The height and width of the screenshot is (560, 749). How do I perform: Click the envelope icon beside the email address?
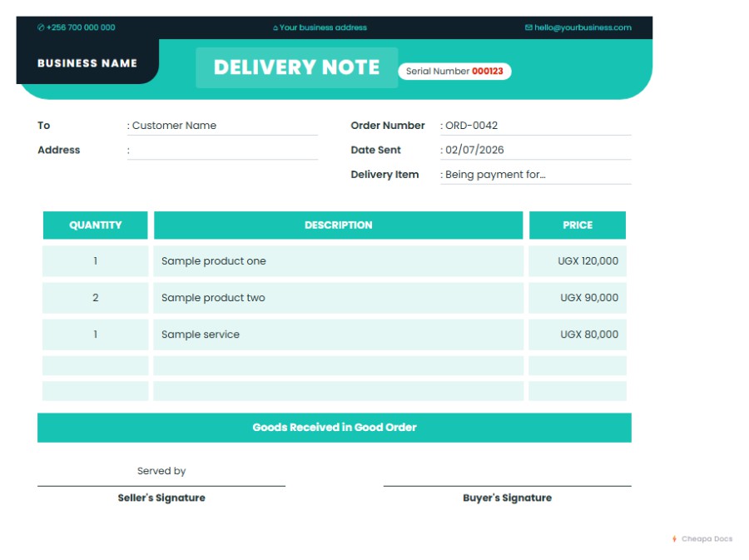(x=528, y=27)
